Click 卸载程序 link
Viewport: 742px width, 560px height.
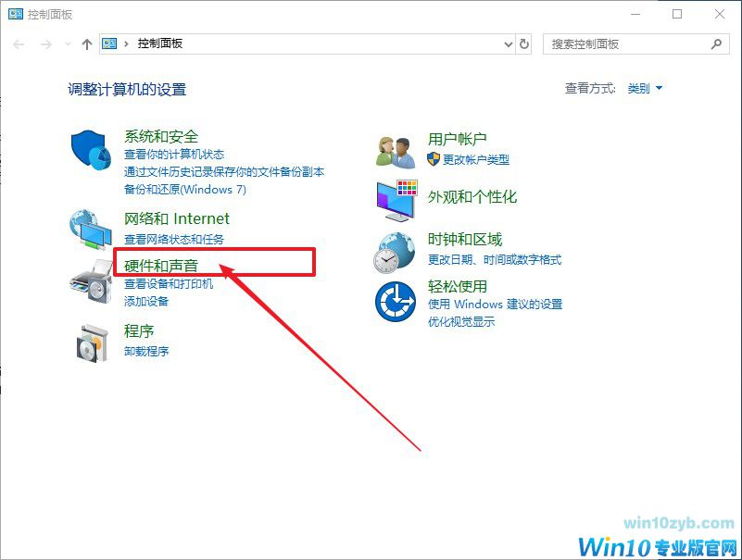click(x=146, y=352)
